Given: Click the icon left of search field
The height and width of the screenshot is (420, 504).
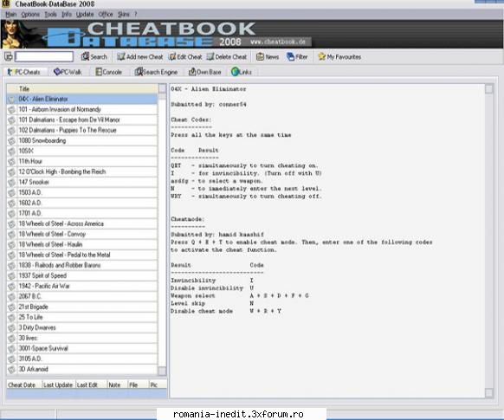Looking at the screenshot, I should point(9,57).
